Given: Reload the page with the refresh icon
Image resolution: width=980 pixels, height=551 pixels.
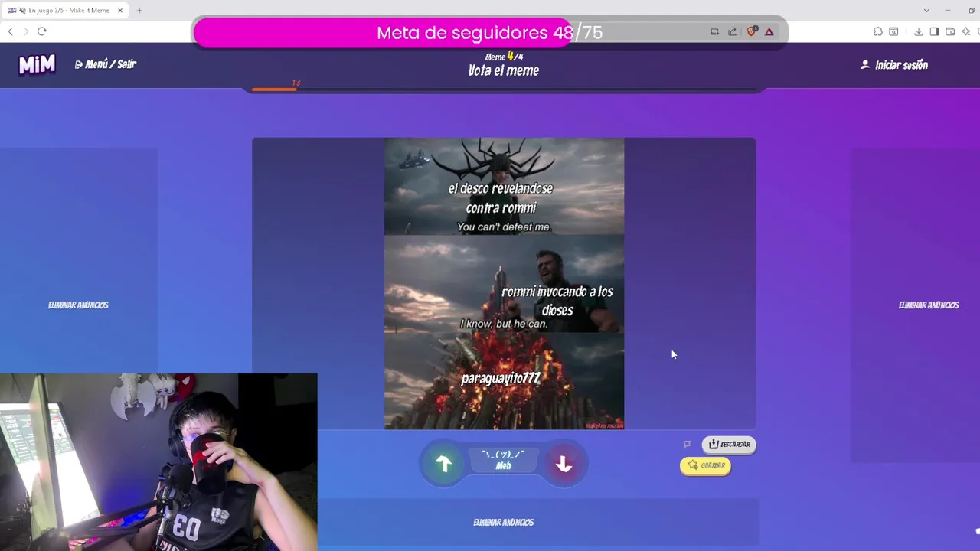Looking at the screenshot, I should (x=42, y=31).
